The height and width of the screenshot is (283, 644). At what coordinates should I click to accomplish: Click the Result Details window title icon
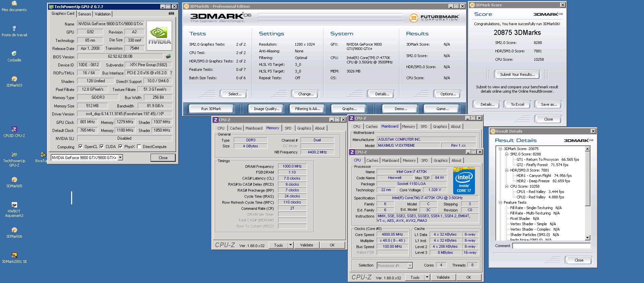point(493,131)
